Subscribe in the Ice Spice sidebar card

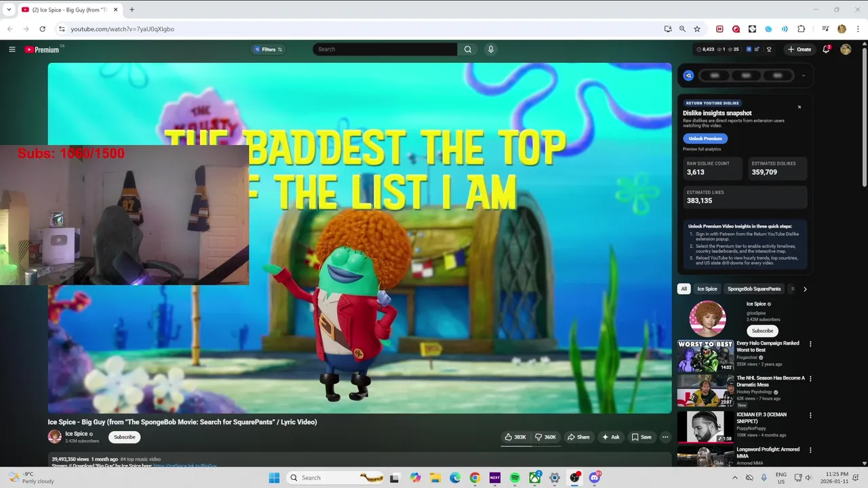click(x=762, y=331)
